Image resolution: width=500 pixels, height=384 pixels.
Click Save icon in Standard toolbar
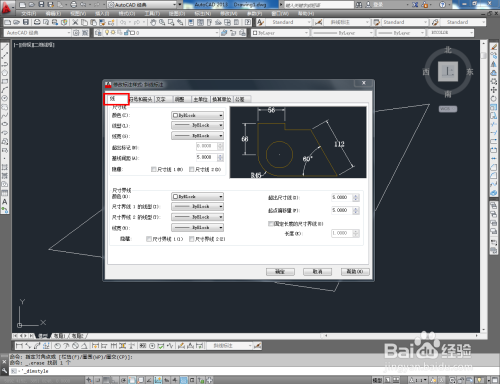coord(26,22)
